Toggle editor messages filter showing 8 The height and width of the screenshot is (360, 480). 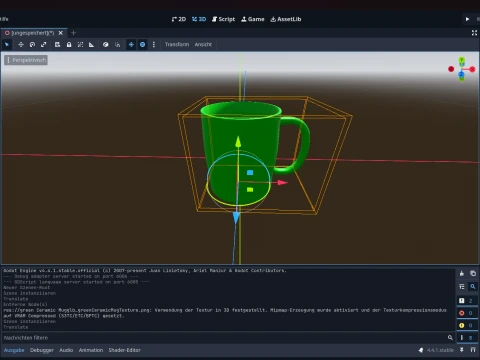[466, 338]
